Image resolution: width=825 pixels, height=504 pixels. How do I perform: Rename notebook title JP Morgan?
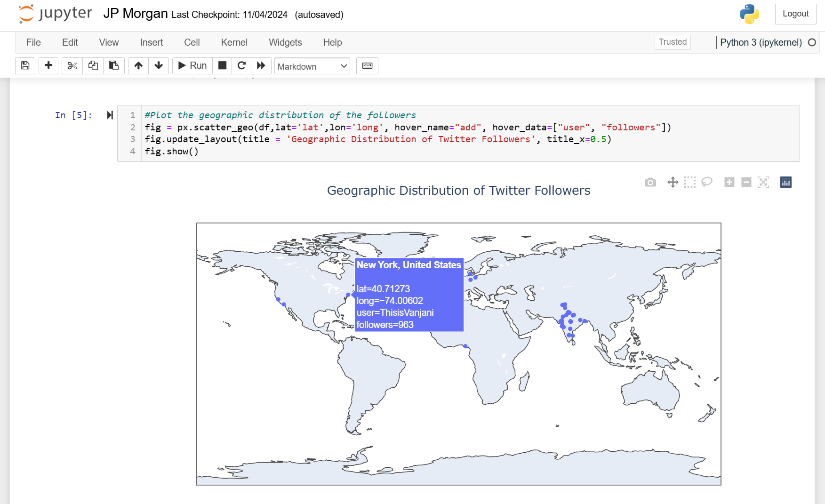tap(136, 14)
